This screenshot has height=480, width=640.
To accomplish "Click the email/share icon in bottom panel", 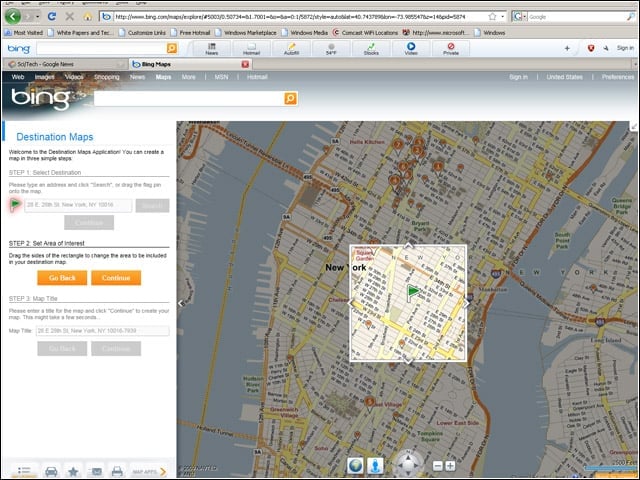I will (96, 471).
